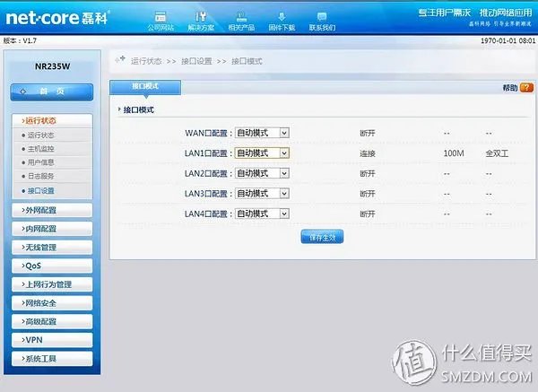538x392 pixels.
Task: Expand the VPN sidebar section
Action: 52,340
